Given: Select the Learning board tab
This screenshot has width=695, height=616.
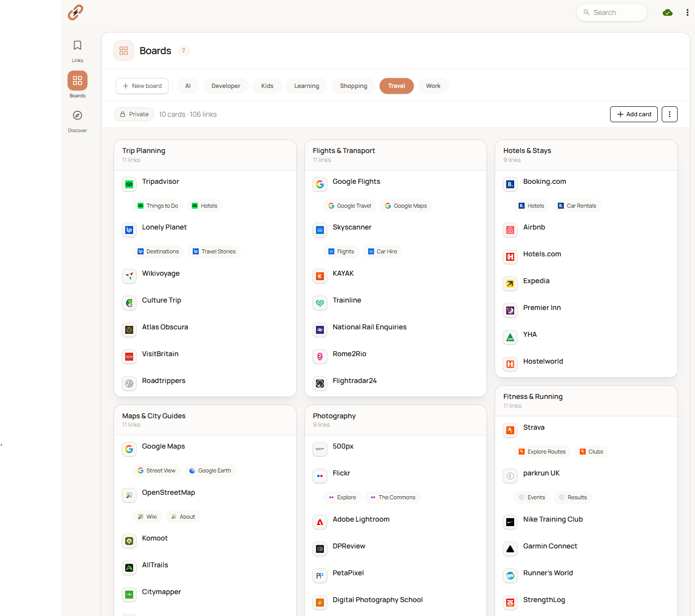Looking at the screenshot, I should coord(307,86).
